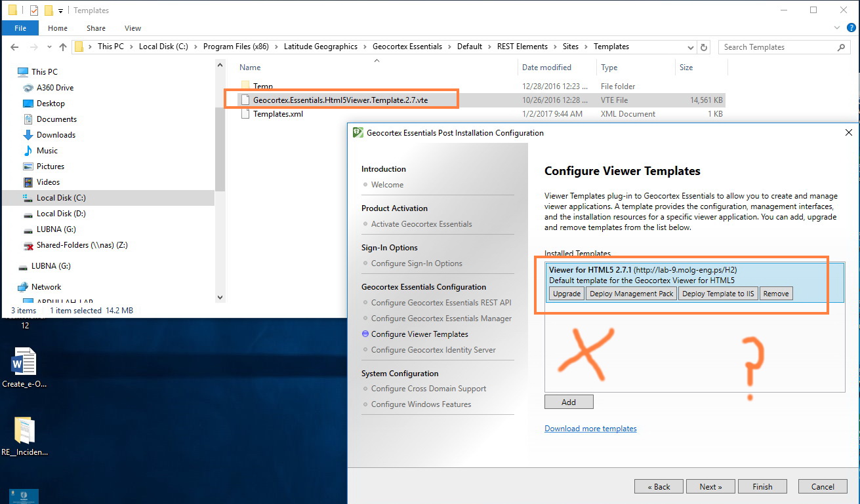This screenshot has width=860, height=504.
Task: Open the Create_e-O... Word document on desktop
Action: tap(24, 368)
